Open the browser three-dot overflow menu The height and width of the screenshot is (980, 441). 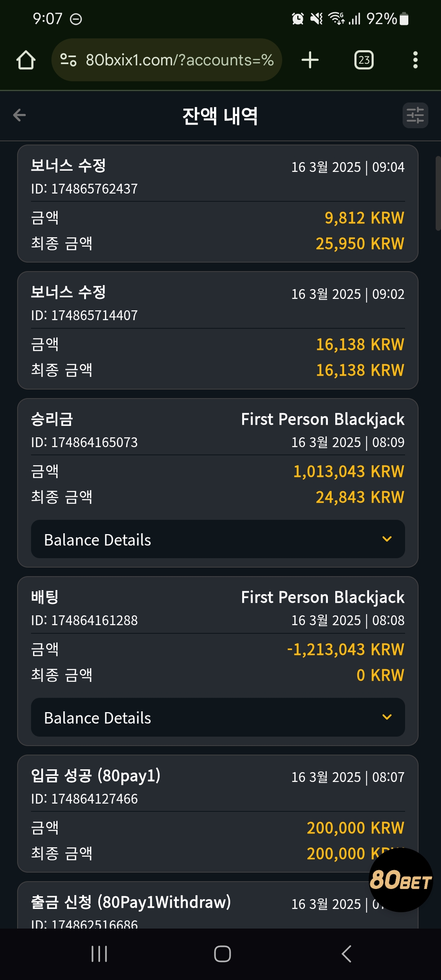tap(415, 60)
